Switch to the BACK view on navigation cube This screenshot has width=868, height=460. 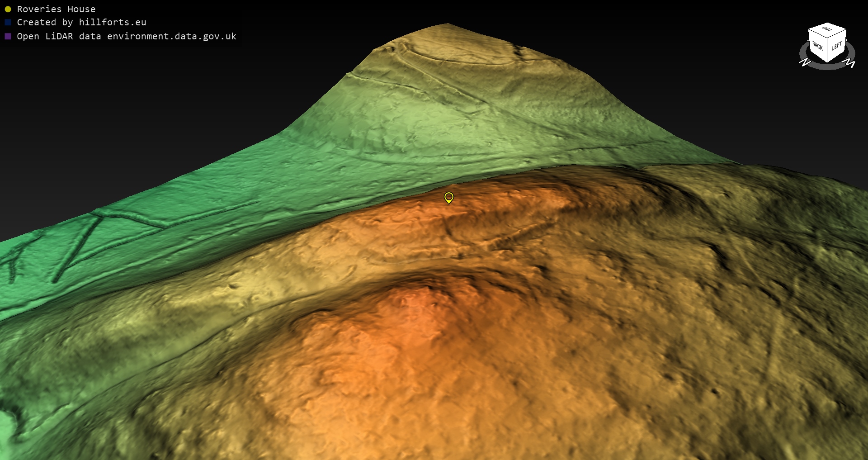pos(817,46)
